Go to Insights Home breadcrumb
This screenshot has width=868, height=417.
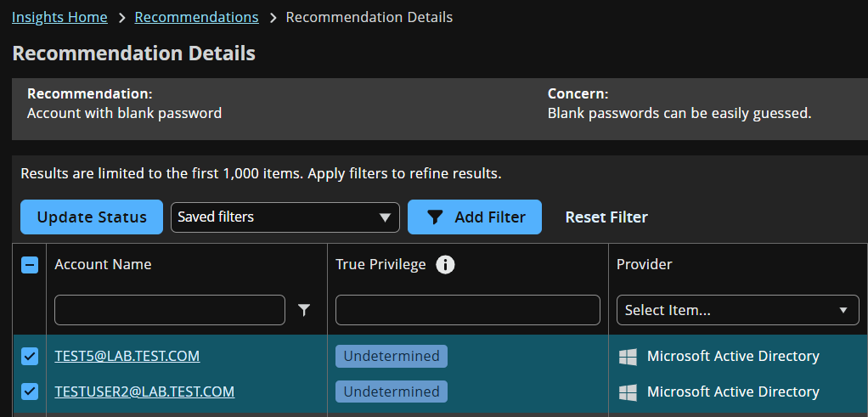pos(59,17)
